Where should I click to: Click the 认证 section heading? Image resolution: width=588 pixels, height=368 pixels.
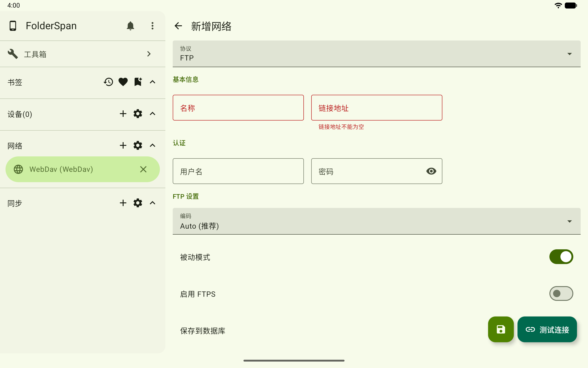[179, 143]
